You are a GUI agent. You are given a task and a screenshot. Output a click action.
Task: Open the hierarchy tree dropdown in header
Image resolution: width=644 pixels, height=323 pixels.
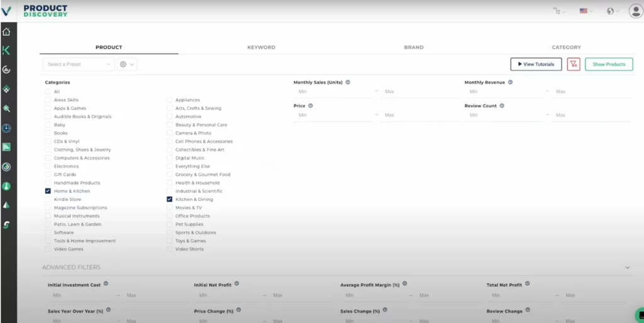click(559, 11)
